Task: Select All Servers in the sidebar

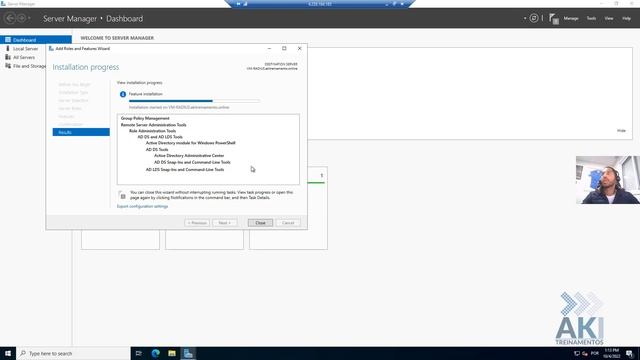Action: [x=24, y=57]
